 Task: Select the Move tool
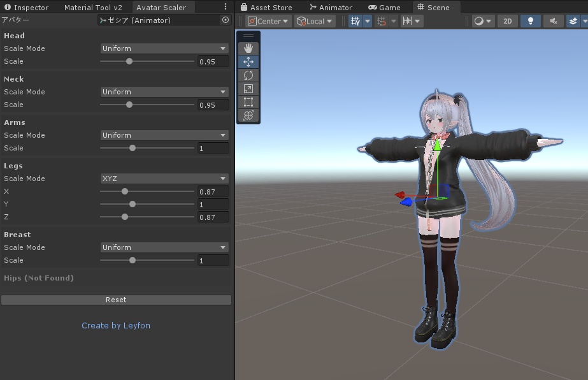click(248, 62)
